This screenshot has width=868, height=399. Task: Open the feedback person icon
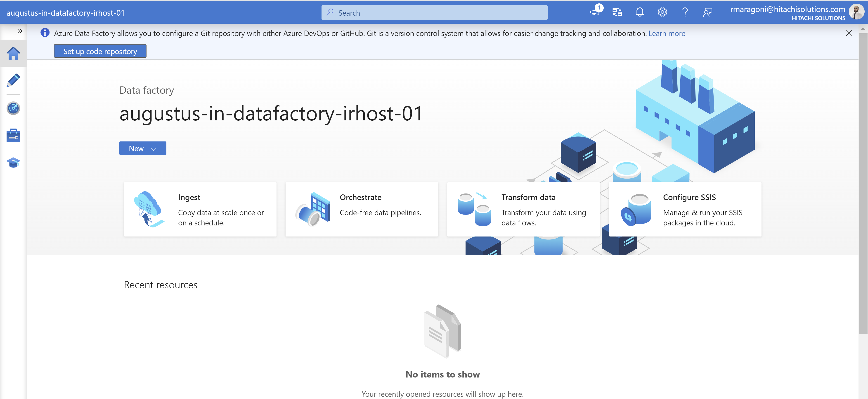click(707, 12)
